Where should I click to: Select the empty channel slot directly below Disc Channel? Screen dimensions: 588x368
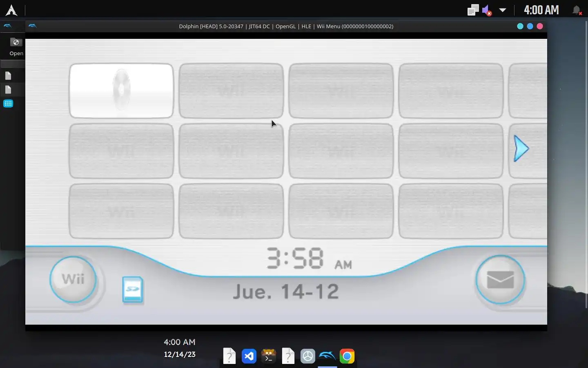pyautogui.click(x=121, y=151)
